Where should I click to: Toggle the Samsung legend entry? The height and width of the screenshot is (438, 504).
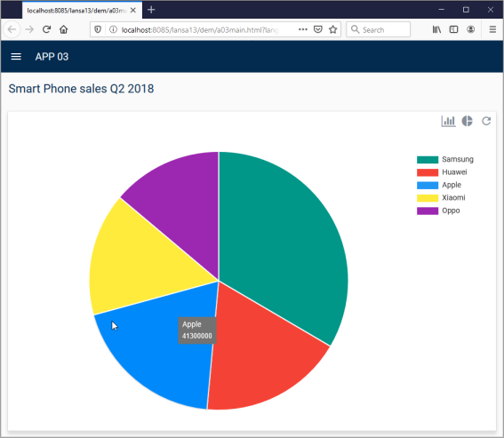(x=445, y=159)
